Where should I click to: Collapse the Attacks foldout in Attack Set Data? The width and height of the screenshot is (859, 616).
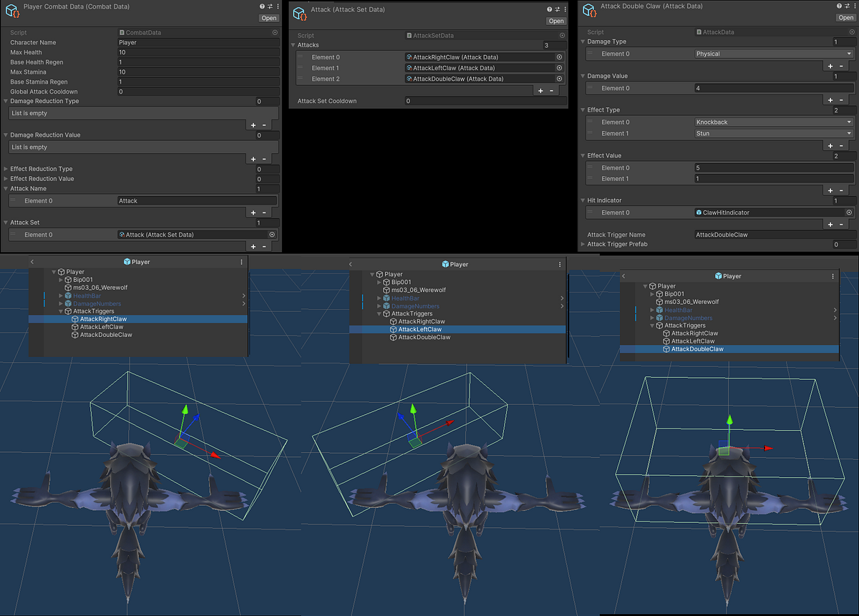(x=293, y=46)
